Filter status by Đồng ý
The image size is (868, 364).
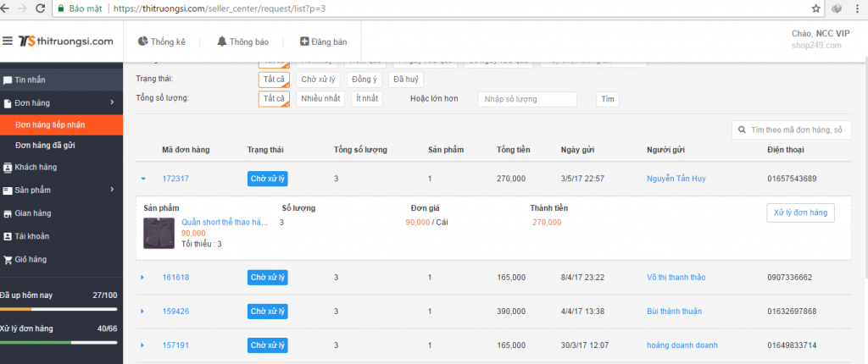tap(364, 80)
